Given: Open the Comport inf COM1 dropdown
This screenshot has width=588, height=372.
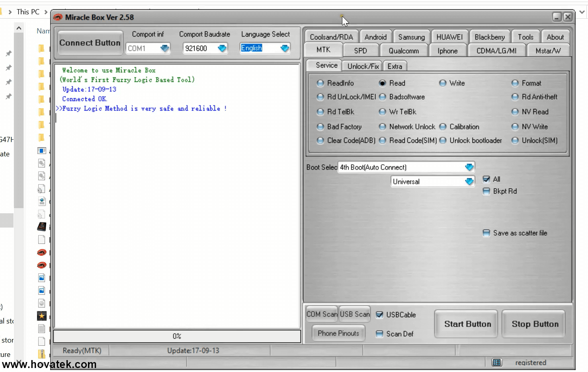Looking at the screenshot, I should (x=164, y=48).
